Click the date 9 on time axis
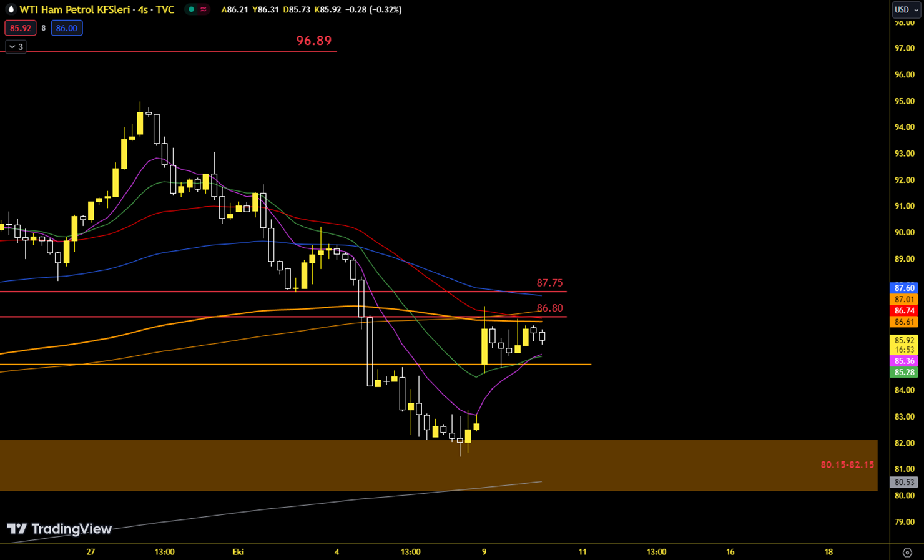This screenshot has width=924, height=560. click(484, 552)
